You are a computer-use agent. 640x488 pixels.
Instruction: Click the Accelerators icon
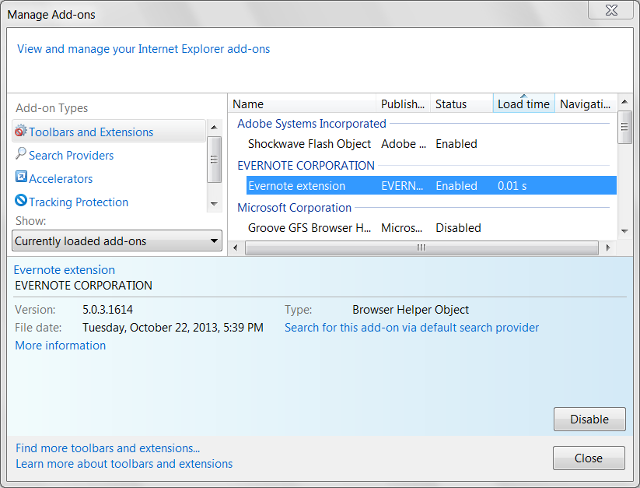tap(21, 177)
